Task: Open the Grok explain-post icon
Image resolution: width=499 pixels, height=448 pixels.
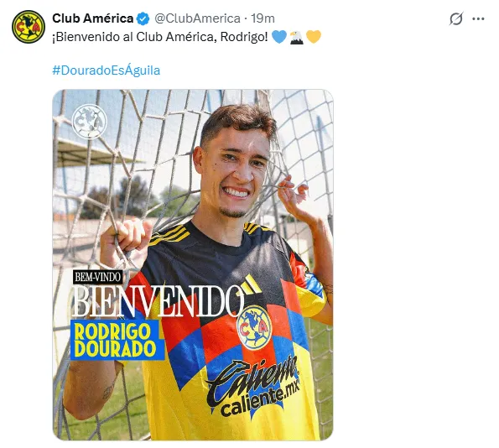Action: (x=455, y=18)
